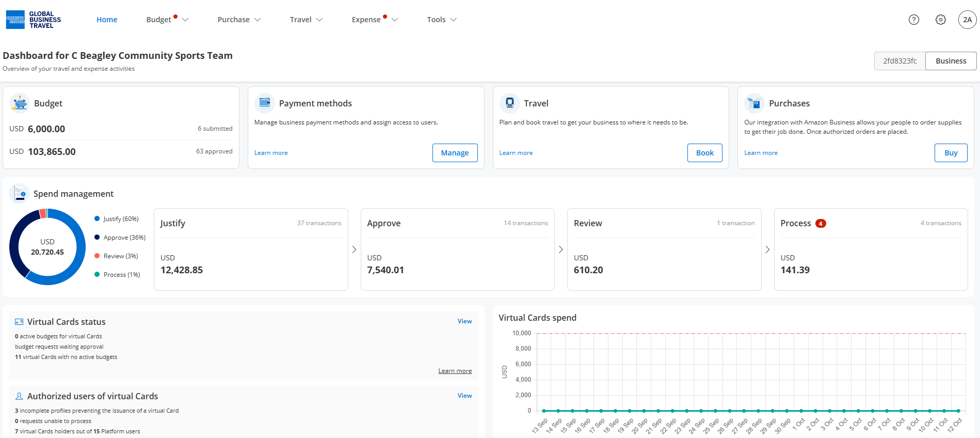The width and height of the screenshot is (980, 438).
Task: Click the 7 virtual Cards holders line
Action: (77, 431)
